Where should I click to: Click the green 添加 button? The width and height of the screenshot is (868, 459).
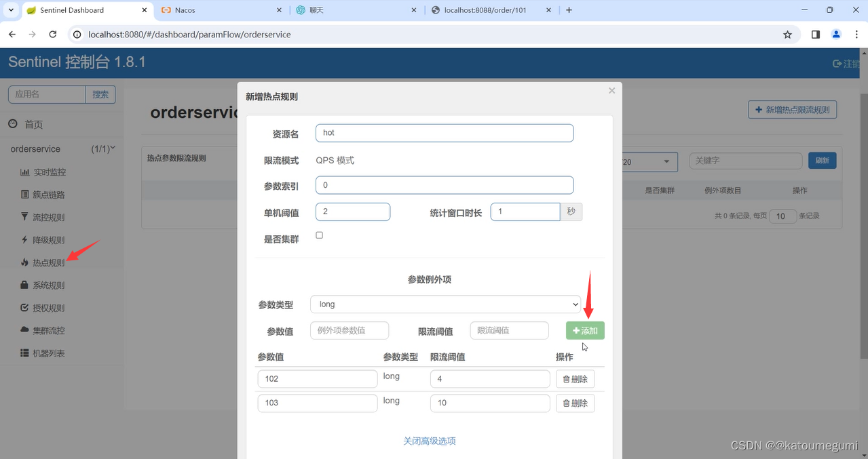pyautogui.click(x=585, y=330)
